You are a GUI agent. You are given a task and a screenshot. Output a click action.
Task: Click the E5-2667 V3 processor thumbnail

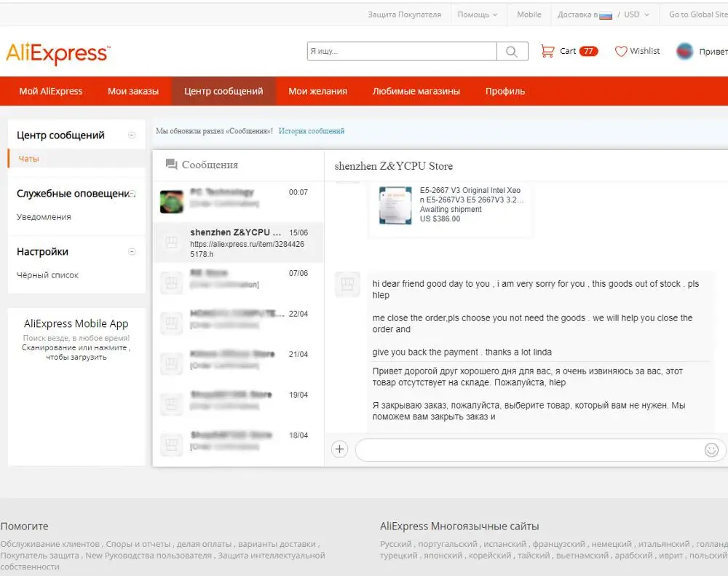(395, 205)
